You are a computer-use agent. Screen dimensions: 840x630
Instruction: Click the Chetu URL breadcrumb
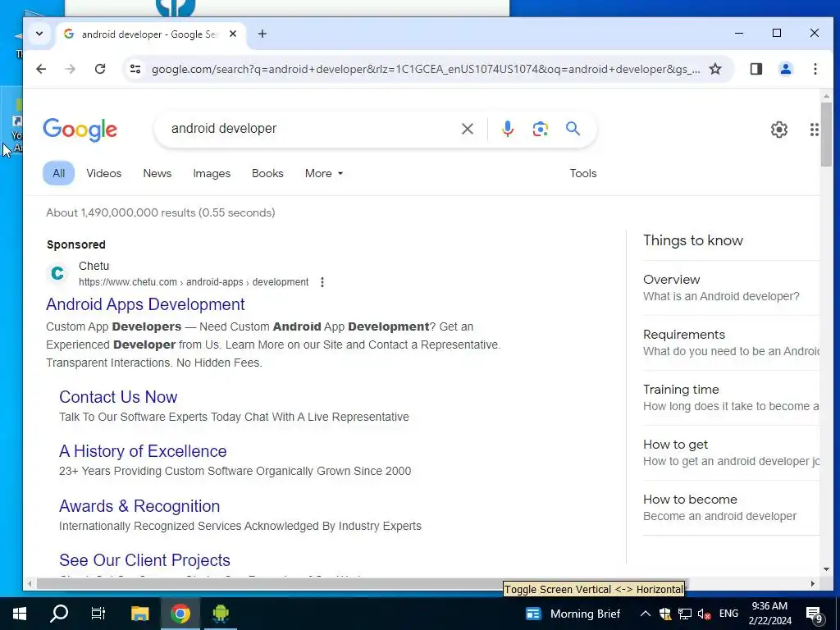point(194,282)
